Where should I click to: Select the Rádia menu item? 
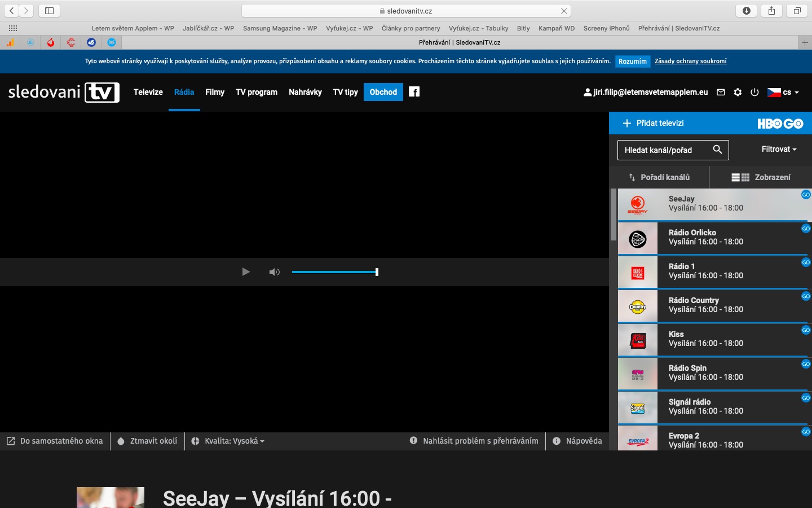pos(184,92)
